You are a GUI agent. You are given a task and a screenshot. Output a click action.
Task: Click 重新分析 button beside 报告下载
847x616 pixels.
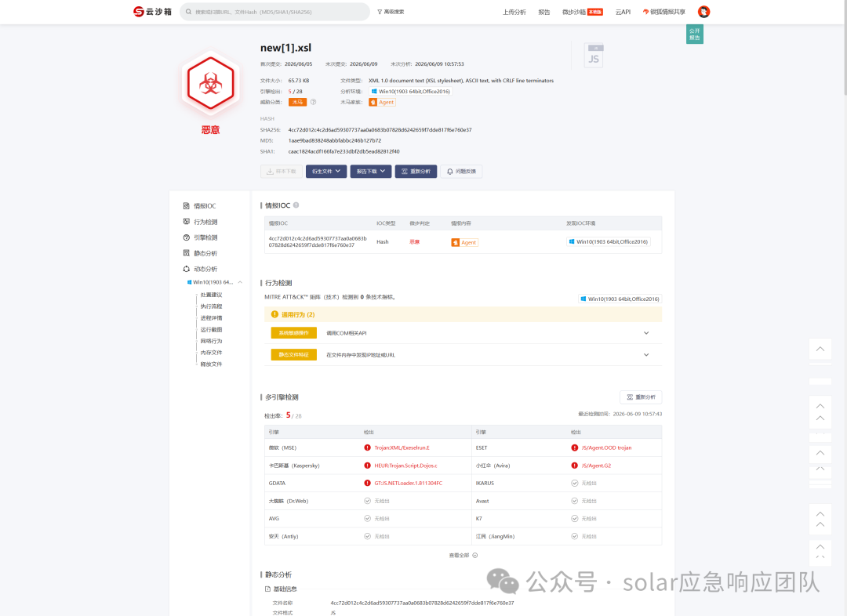pos(416,171)
